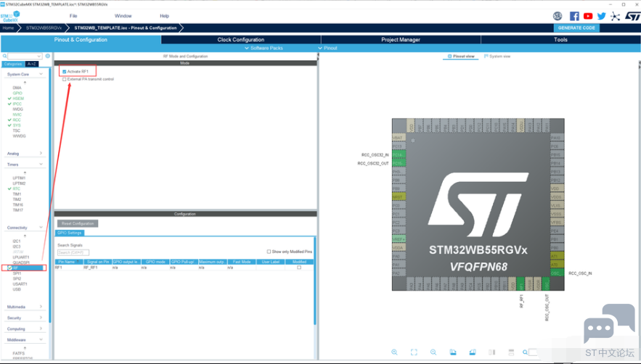This screenshot has height=364, width=641.
Task: Fit chip to screen with frame icon
Action: pos(414,352)
